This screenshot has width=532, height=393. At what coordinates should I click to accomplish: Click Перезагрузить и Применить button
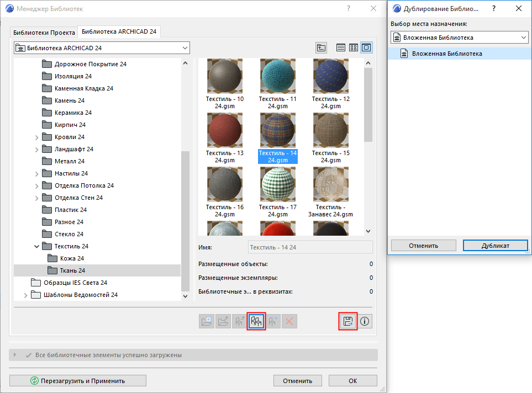[78, 381]
